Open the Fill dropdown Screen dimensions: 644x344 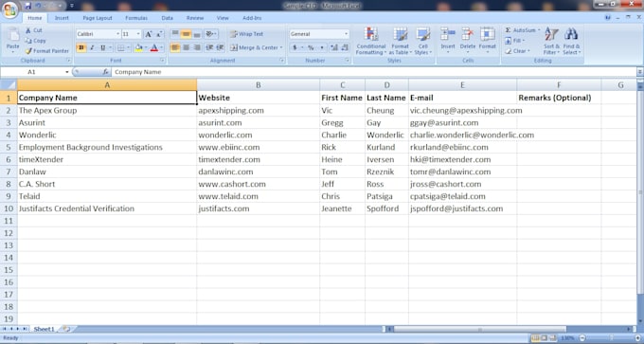coord(514,41)
